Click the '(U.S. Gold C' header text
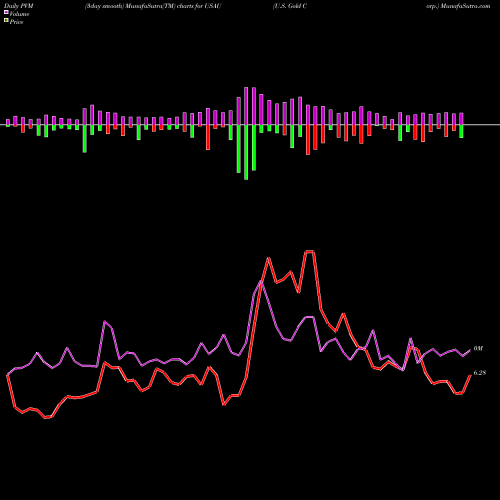 tap(290, 6)
